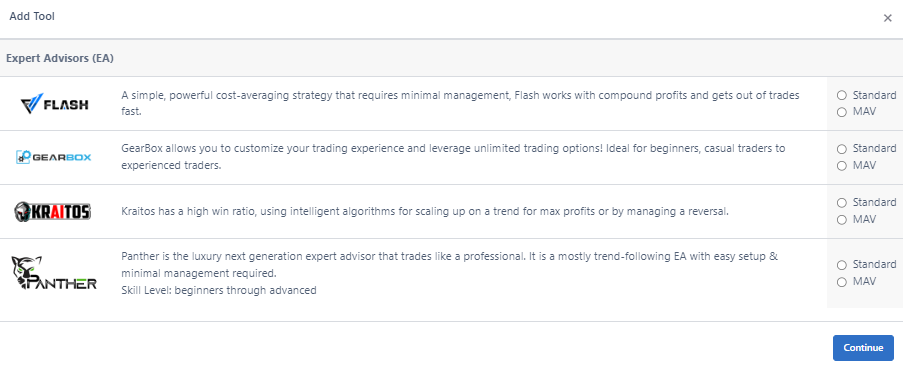
Task: Choose MAV radio for GearBox
Action: (842, 166)
